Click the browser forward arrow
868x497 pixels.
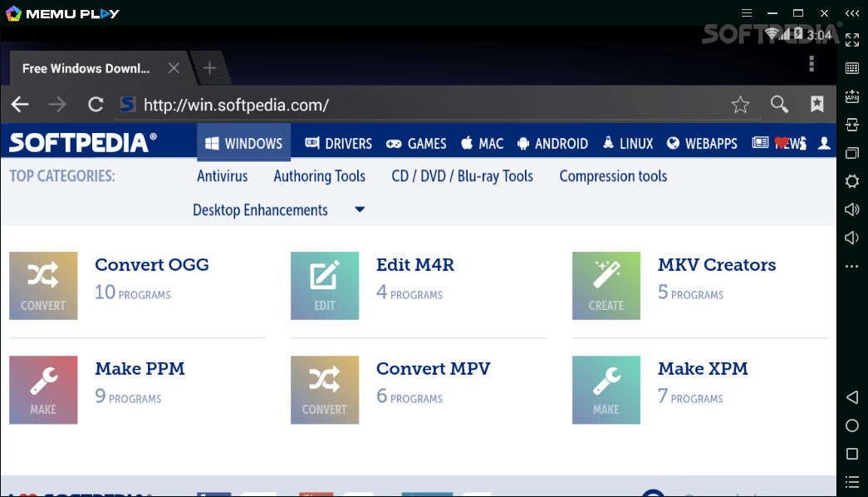57,104
